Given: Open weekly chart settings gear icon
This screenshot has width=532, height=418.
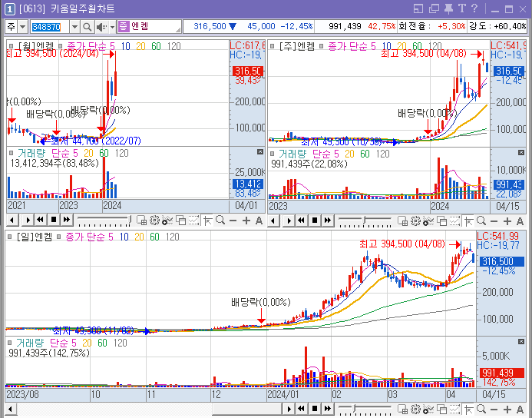Looking at the screenshot, I should [x=415, y=221].
